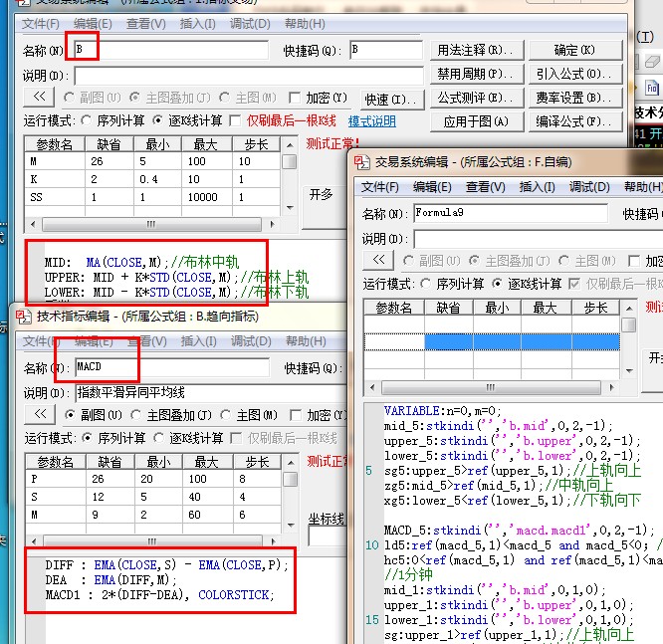The height and width of the screenshot is (644, 663).
Task: Click 引入公式(O) button
Action: click(575, 74)
